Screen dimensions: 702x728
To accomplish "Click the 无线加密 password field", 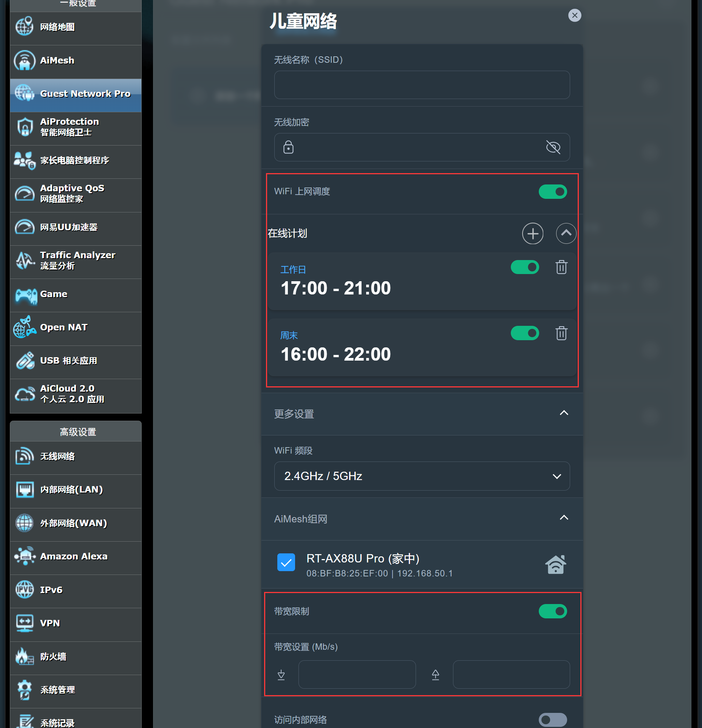I will (422, 147).
